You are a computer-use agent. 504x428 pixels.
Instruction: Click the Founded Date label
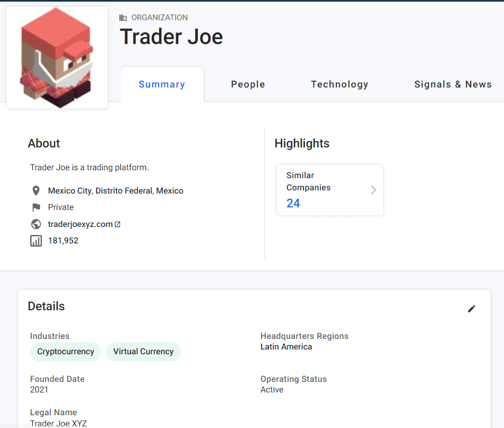click(57, 379)
